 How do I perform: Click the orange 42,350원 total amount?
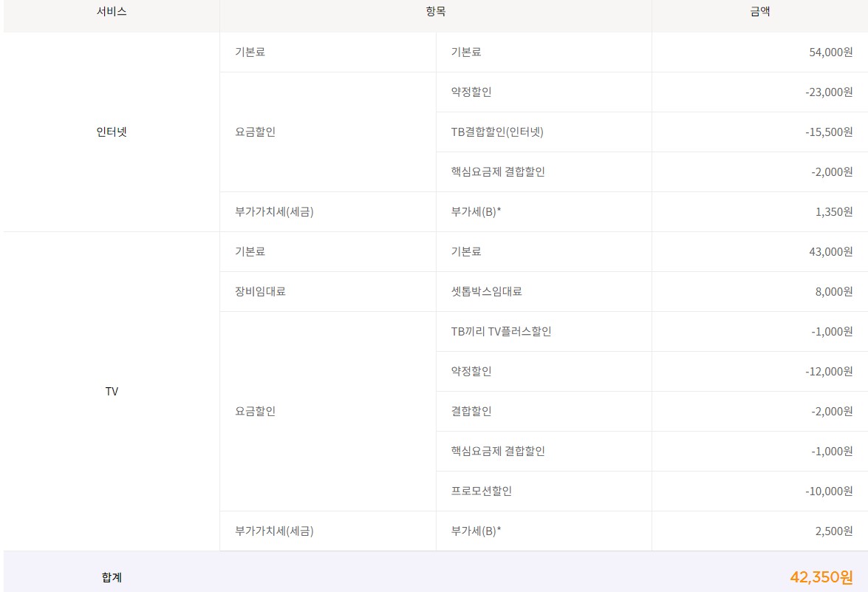(x=821, y=577)
